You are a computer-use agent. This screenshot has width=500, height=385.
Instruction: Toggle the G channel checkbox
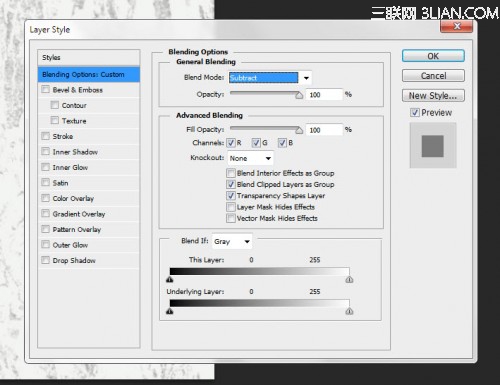coord(256,143)
